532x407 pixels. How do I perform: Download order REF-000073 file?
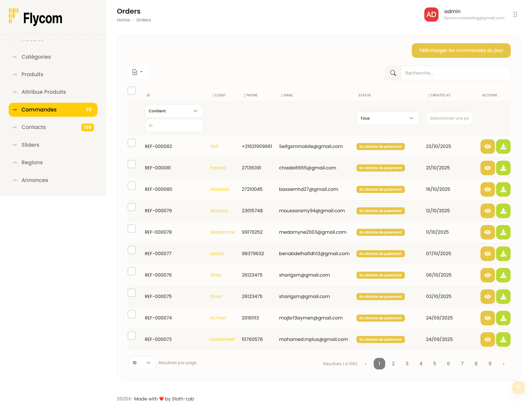pos(503,339)
